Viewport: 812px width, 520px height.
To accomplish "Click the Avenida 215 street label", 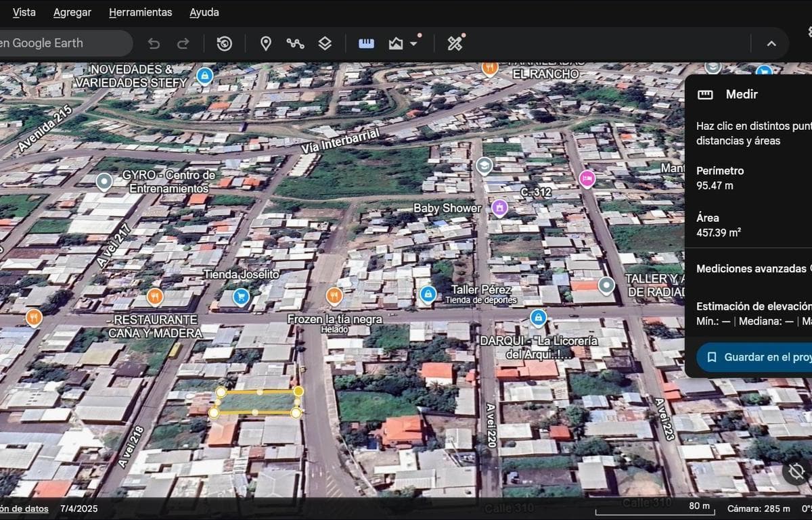I will [45, 128].
